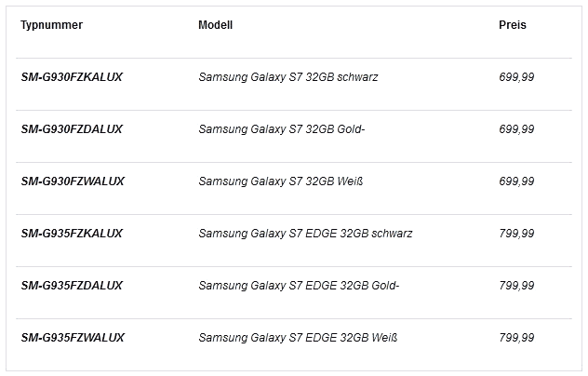Click Samsung Galaxy S7 32GB schwarz model

(287, 77)
